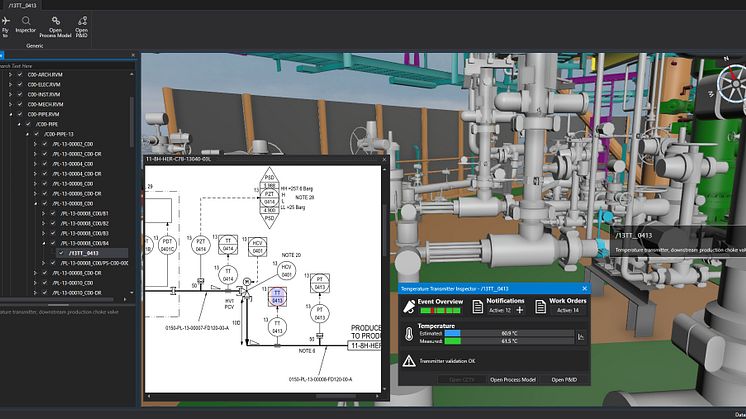Click 11-BH-HER-C78-13040-03L window title

coord(178,159)
